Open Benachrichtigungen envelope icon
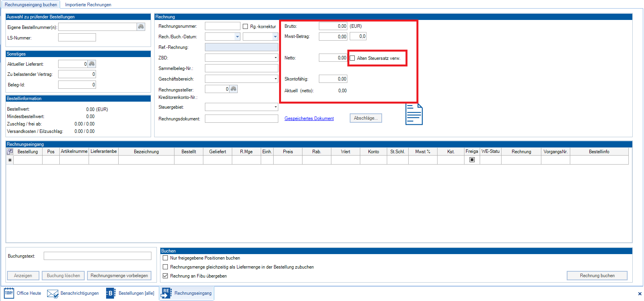This screenshot has width=644, height=301. pyautogui.click(x=53, y=293)
